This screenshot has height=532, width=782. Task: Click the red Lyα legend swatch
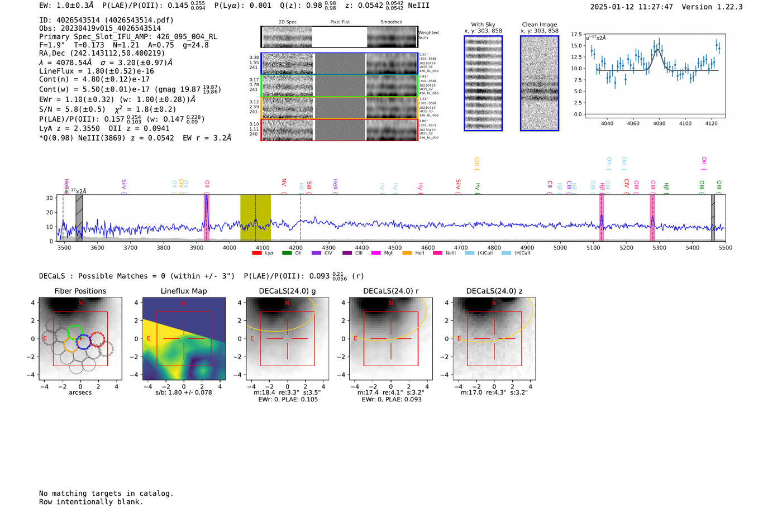point(257,253)
